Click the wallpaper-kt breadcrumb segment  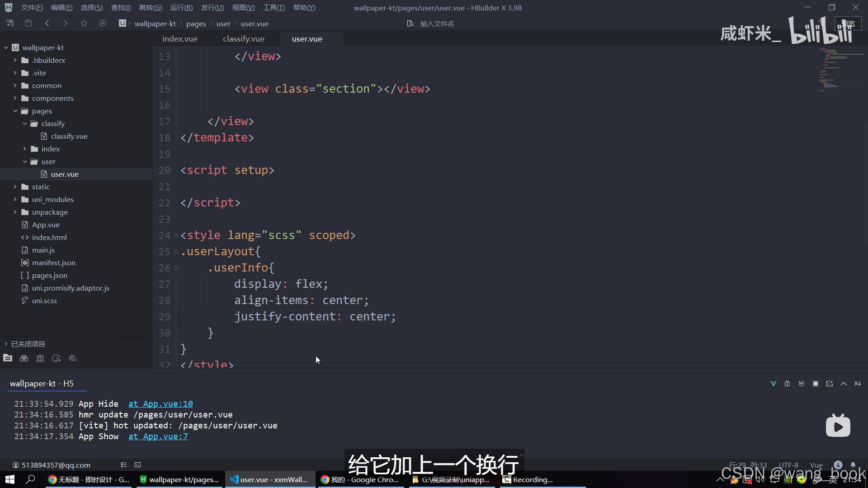(x=155, y=23)
